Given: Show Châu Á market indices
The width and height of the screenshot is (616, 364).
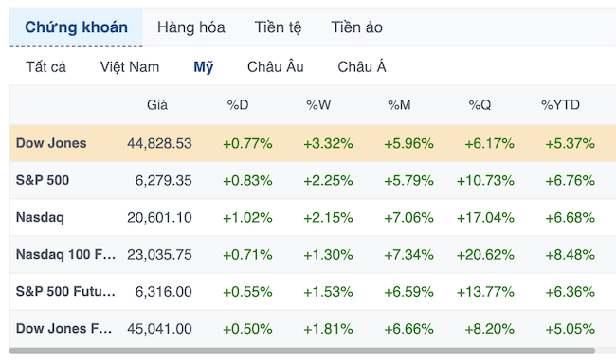Looking at the screenshot, I should point(362,66).
